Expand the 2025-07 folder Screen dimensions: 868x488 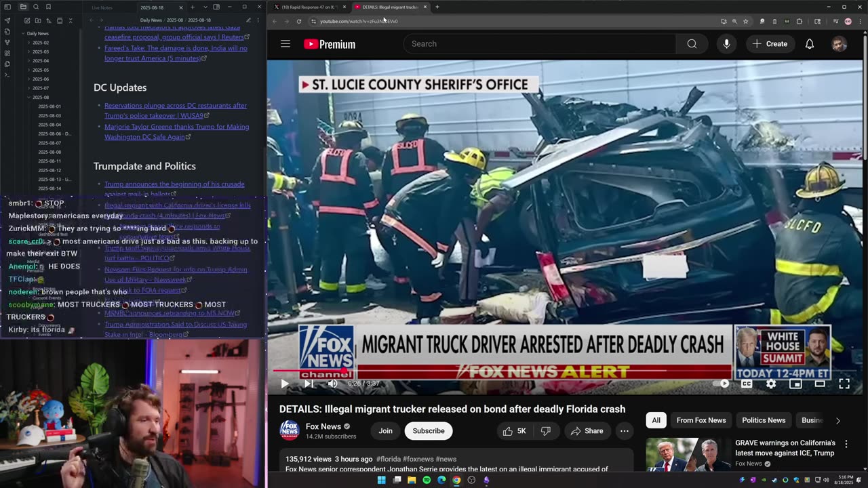coord(41,88)
